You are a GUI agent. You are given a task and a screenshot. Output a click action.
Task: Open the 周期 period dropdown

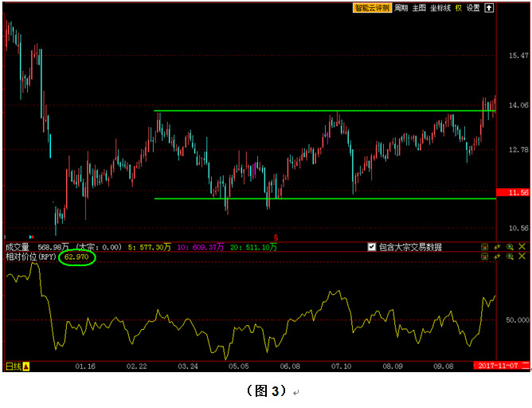coord(401,8)
